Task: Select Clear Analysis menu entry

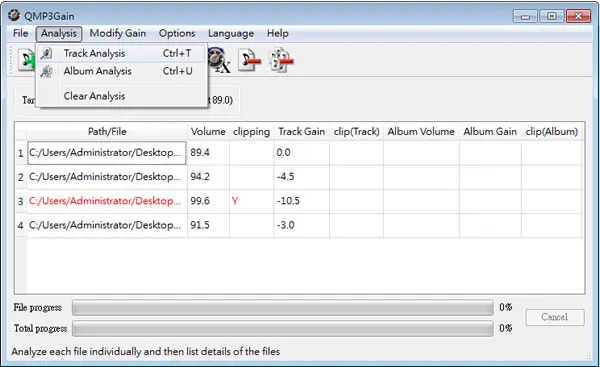Action: [122, 96]
